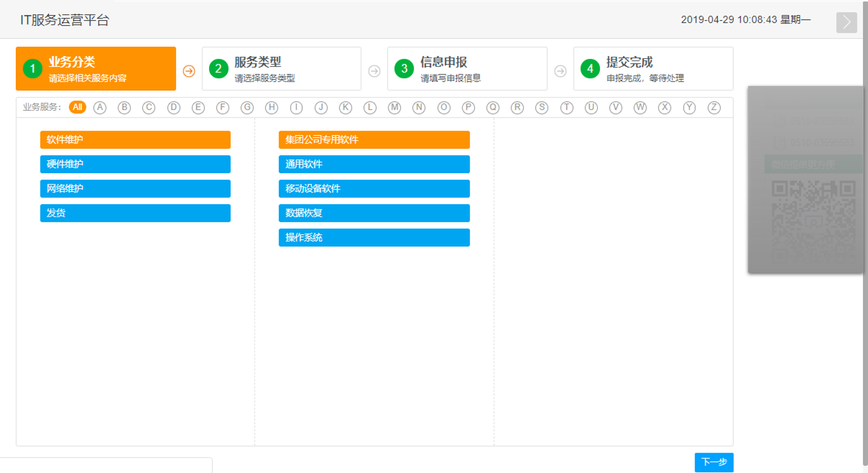
Task: Filter services by letter A
Action: (100, 107)
